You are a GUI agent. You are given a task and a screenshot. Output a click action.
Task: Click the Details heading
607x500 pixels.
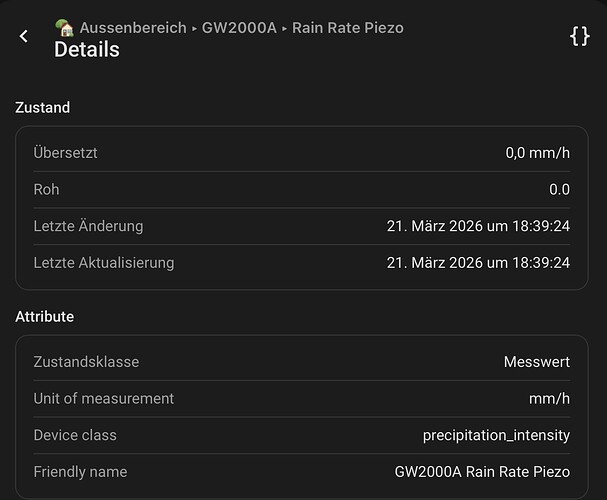(87, 50)
